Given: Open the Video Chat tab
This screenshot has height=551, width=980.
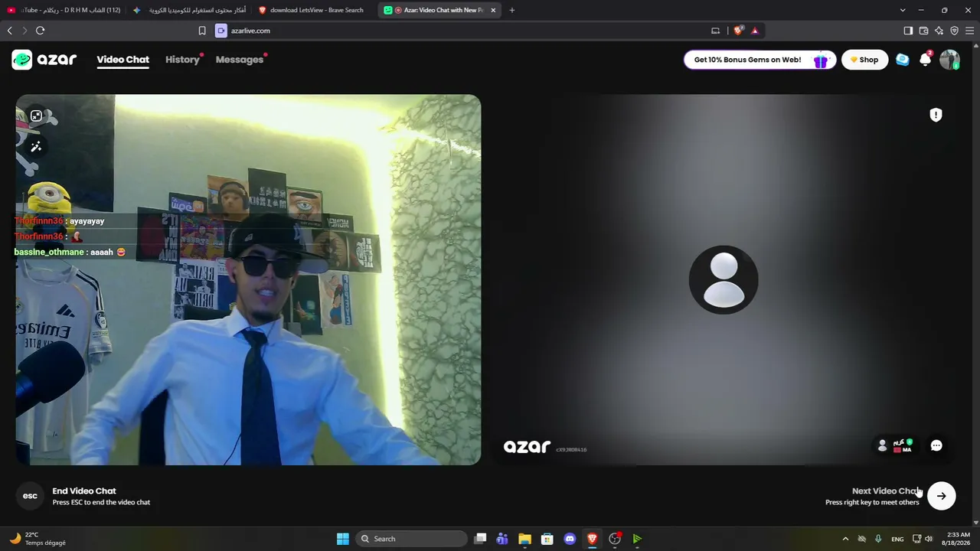Looking at the screenshot, I should click(x=122, y=60).
